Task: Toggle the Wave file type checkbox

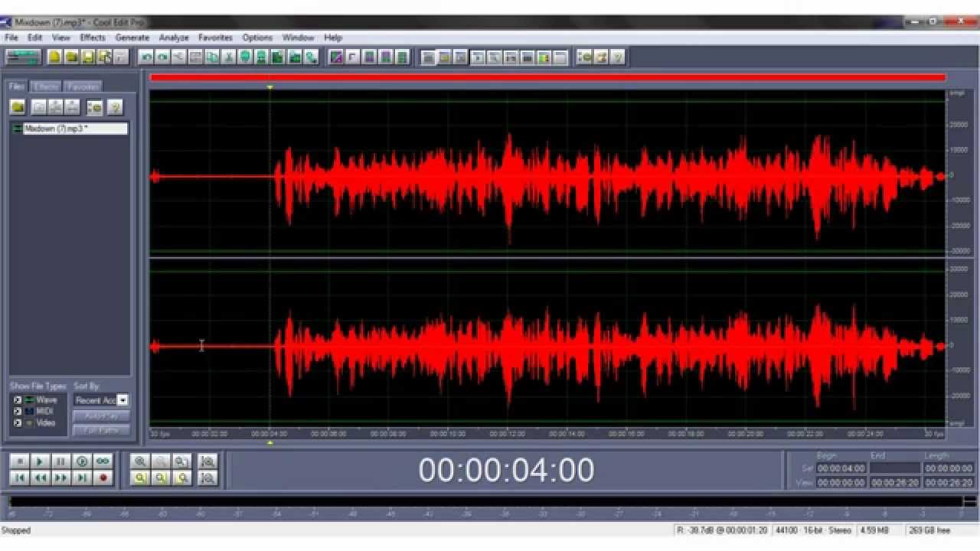Action: coord(17,399)
